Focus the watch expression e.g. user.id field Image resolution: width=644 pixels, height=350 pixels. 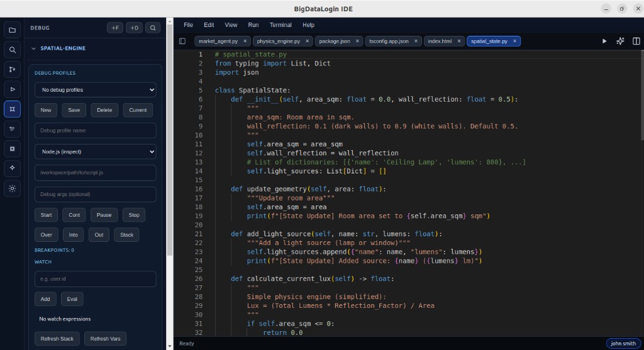[x=96, y=279]
